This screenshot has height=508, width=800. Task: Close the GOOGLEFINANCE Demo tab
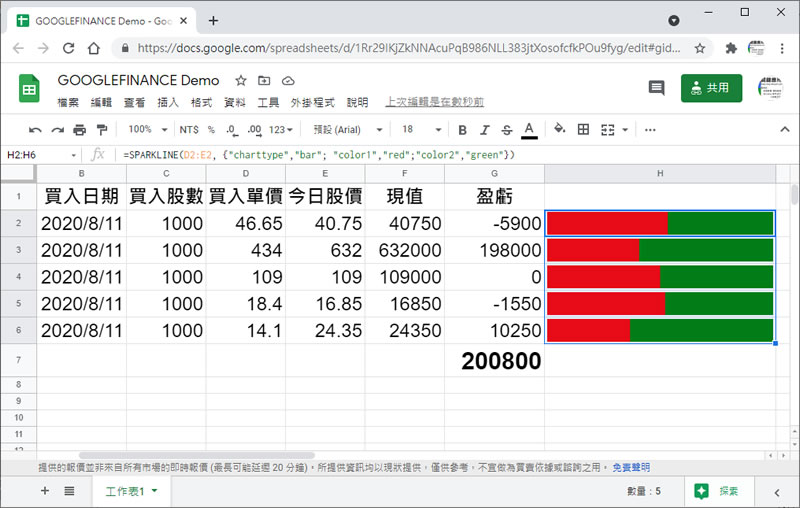pos(184,21)
